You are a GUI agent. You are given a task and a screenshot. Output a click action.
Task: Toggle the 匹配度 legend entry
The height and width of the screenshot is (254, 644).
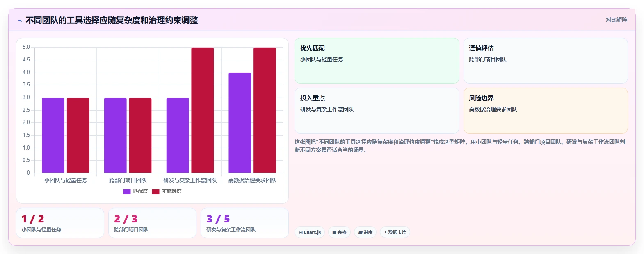coord(135,191)
